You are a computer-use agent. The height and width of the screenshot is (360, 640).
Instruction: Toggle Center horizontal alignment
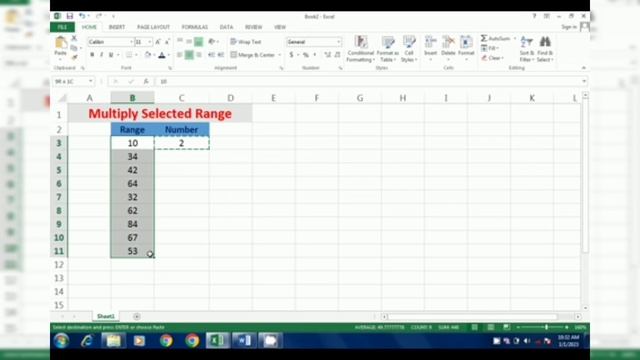[x=189, y=55]
